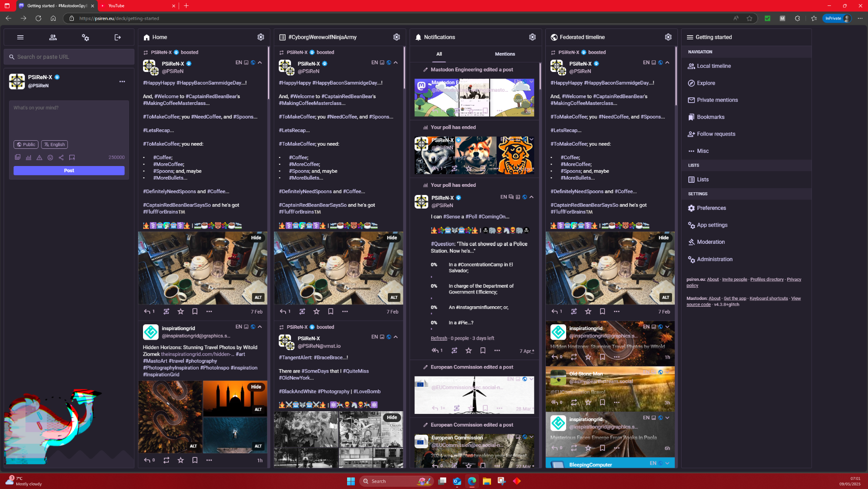
Task: Open the emoji picker in compose box
Action: pos(50,157)
